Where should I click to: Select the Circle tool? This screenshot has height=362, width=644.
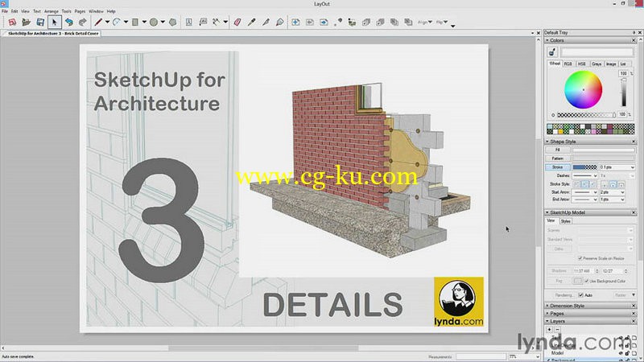click(154, 23)
